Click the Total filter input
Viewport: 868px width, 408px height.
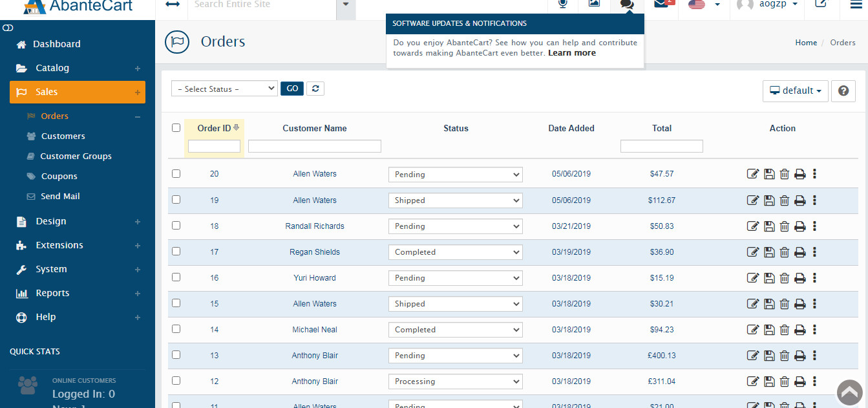(x=662, y=147)
